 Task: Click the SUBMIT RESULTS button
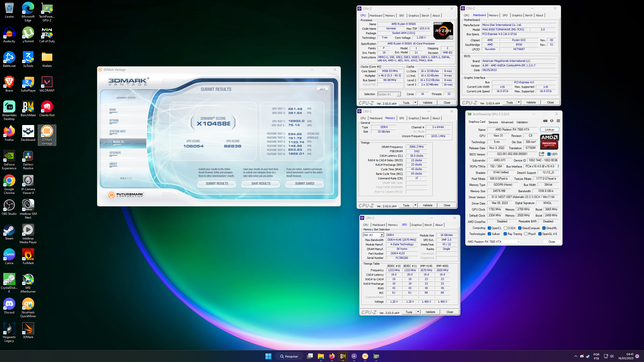[217, 184]
